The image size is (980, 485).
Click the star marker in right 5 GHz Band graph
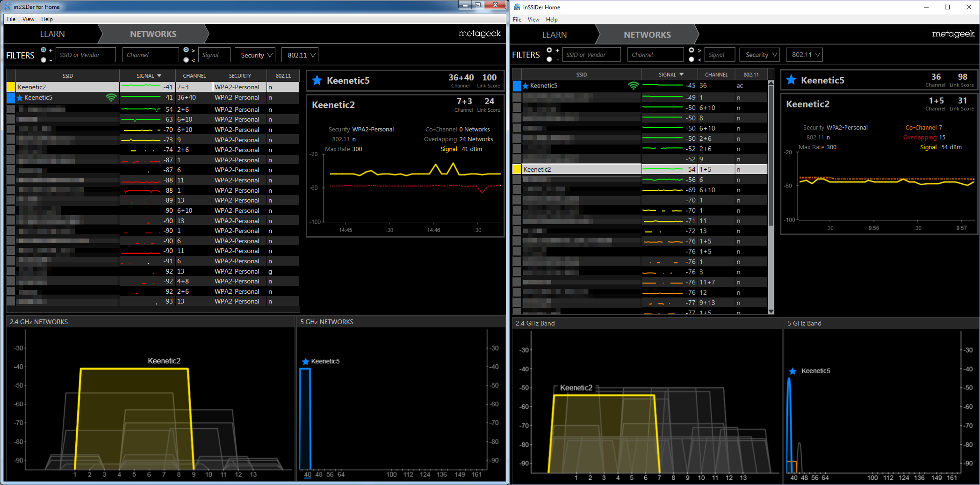(793, 371)
